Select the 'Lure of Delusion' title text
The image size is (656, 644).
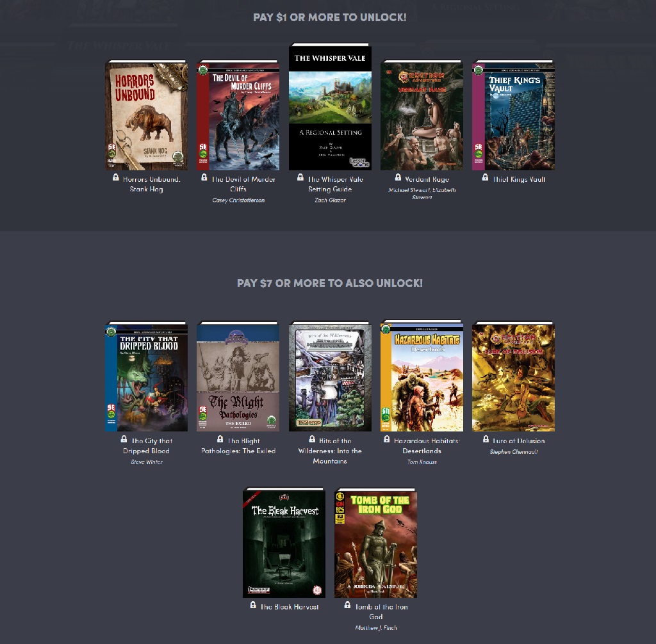(519, 441)
